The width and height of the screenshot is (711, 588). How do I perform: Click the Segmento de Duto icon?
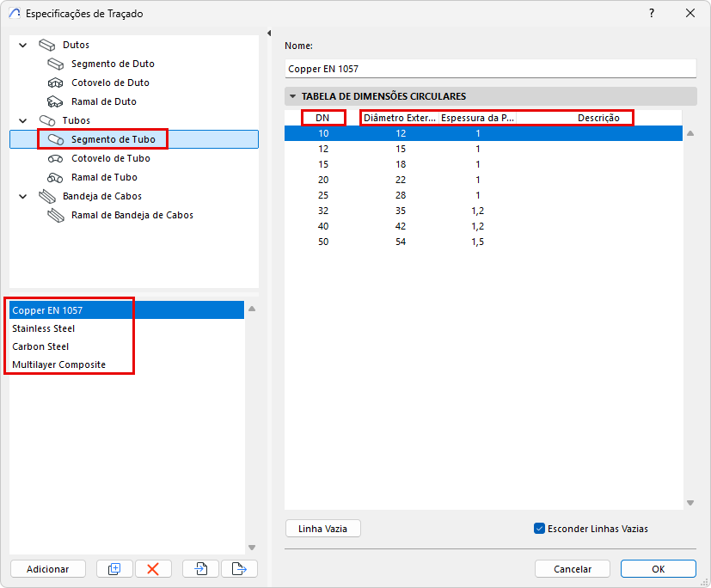click(x=55, y=64)
